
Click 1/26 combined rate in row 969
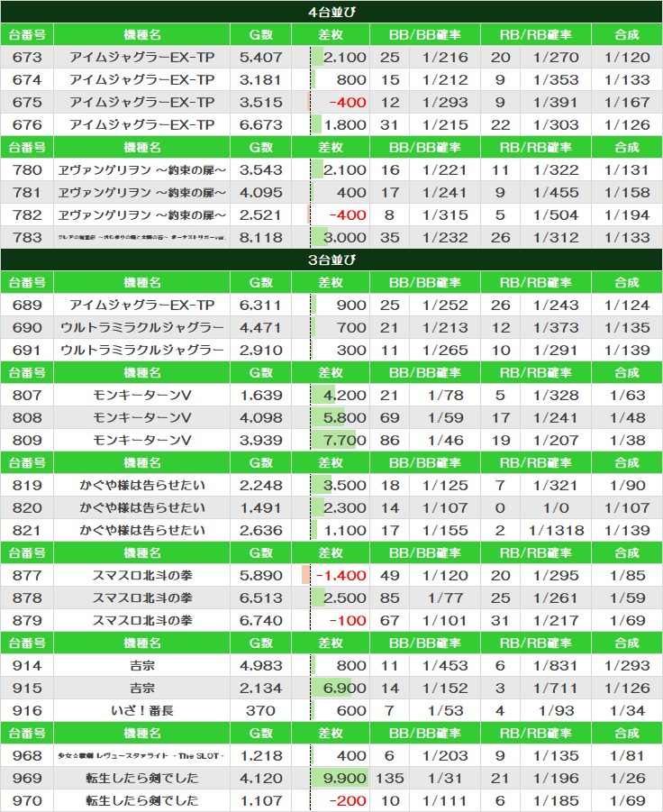(627, 778)
